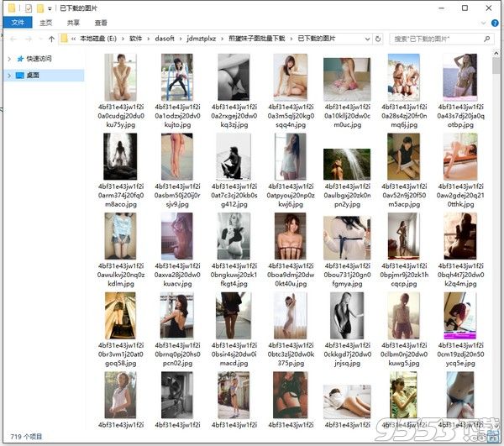504x446 pixels.
Task: Click the ribbon help question mark icon
Action: tap(496, 23)
